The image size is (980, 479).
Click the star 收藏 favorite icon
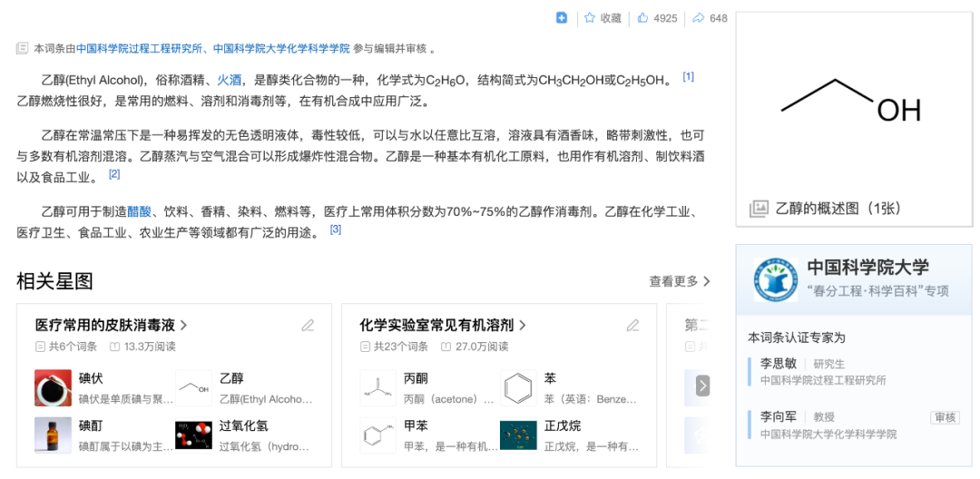[x=590, y=18]
